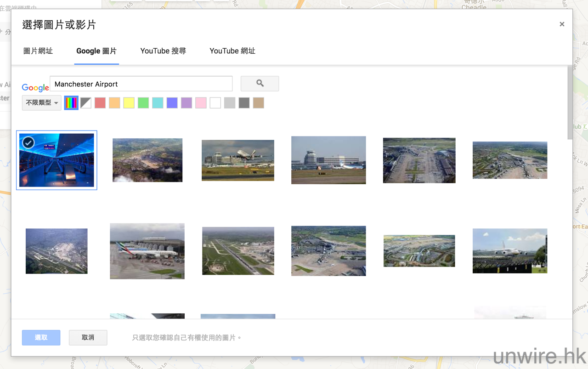Click the 取消 cancel button
This screenshot has width=588, height=369.
tap(88, 337)
